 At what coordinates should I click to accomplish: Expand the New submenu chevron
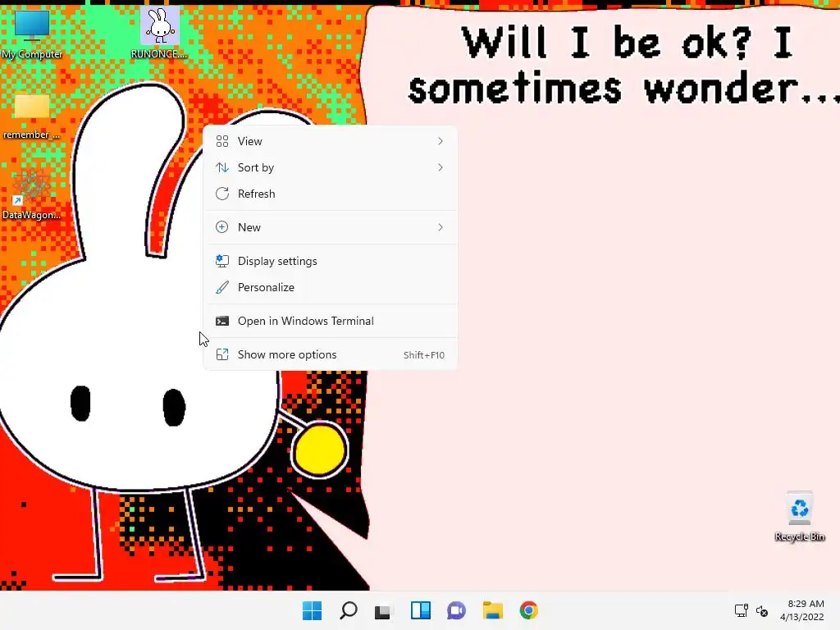click(441, 227)
